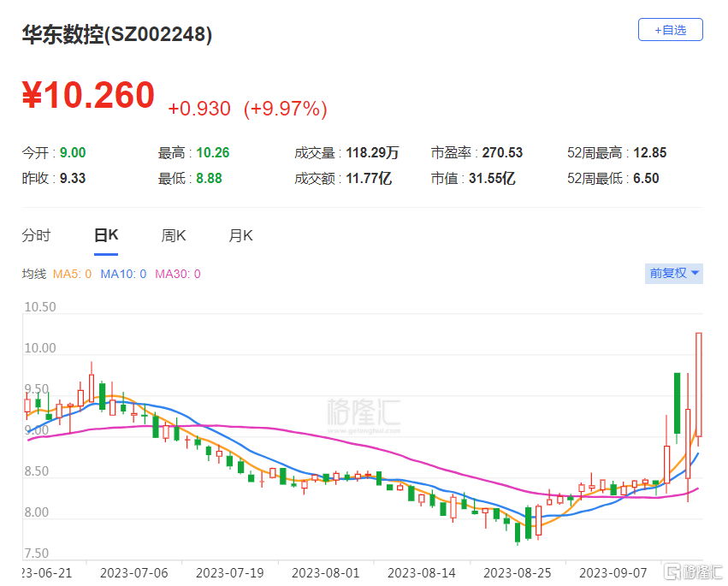Click the large green candle near chart end
Viewport: 728px width, 586px height.
(x=677, y=403)
